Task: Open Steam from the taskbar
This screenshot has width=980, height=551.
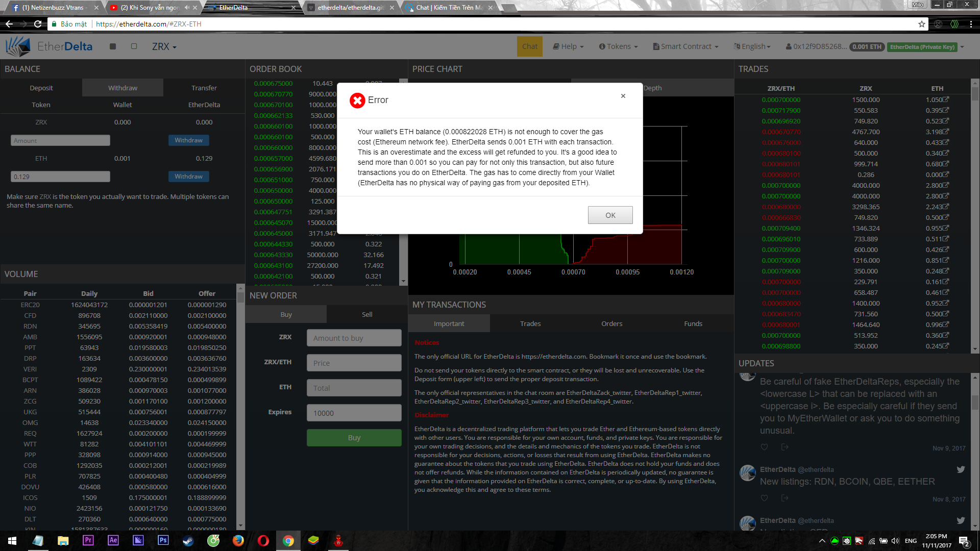Action: pos(188,540)
